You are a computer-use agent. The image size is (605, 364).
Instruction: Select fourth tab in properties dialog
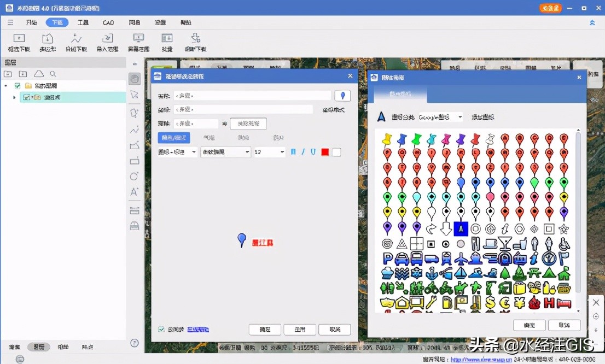pos(278,138)
